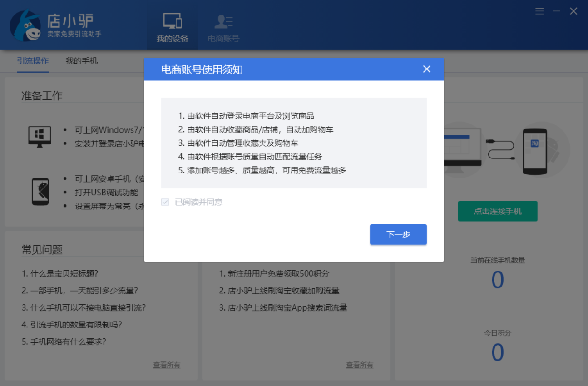The image size is (588, 386).
Task: Click the green 点击连接手机 button
Action: pos(498,211)
